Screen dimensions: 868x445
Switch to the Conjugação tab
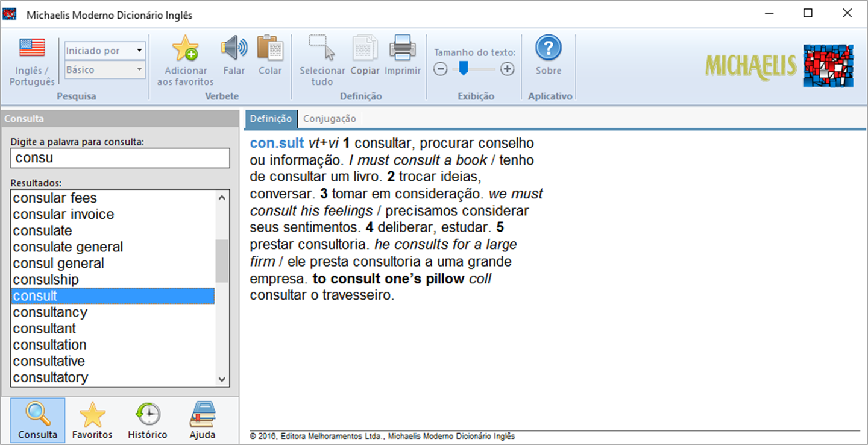click(329, 119)
